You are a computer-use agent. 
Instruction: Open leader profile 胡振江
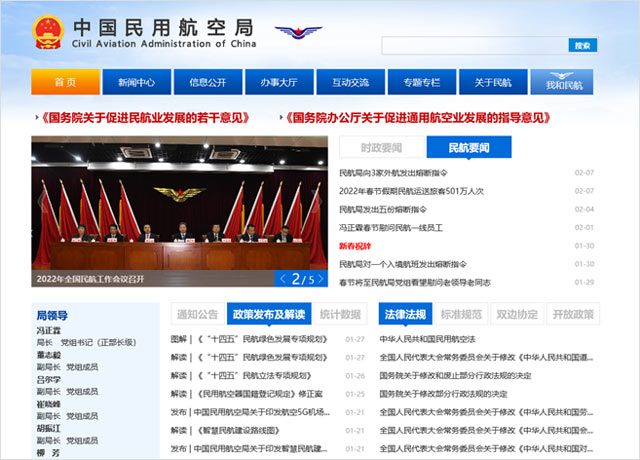pos(49,429)
